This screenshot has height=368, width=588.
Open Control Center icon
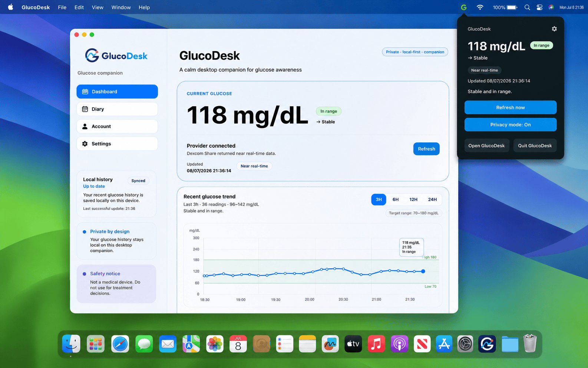(x=539, y=7)
